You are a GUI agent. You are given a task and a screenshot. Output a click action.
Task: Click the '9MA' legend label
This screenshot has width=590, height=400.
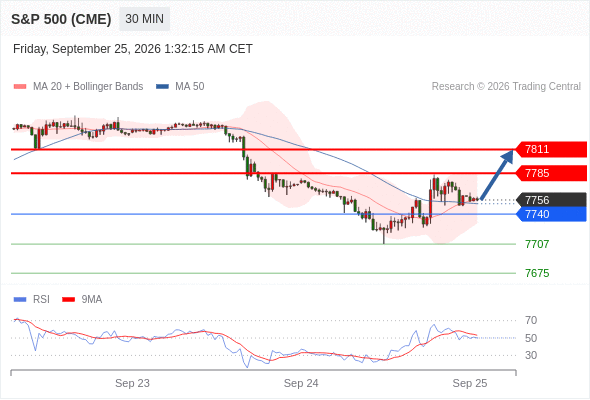click(x=92, y=300)
